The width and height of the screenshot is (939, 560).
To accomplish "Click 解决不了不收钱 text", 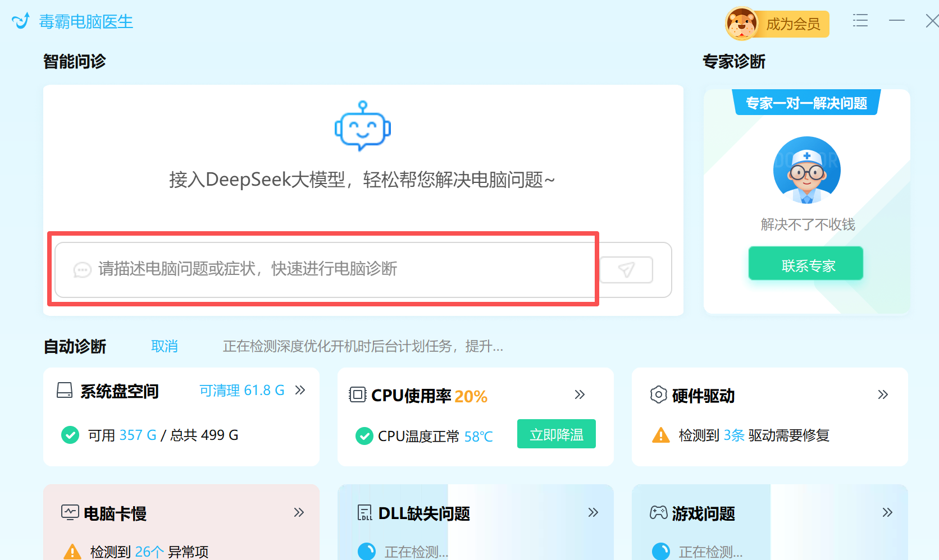I will (808, 224).
